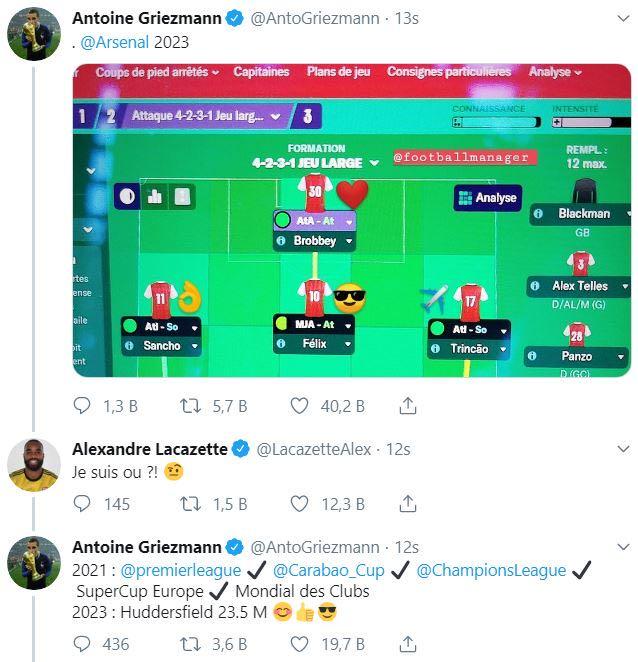Screen dimensions: 638x662
Task: Open the @Carabao_Cup mention link
Action: [x=329, y=570]
